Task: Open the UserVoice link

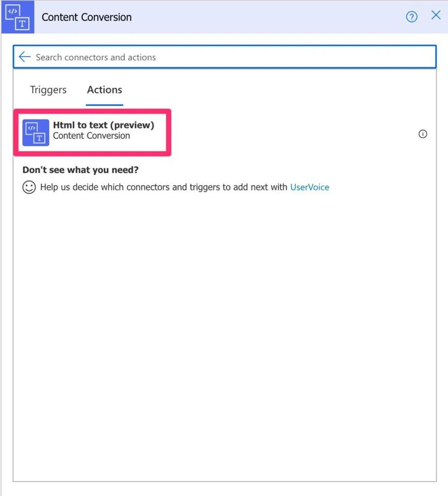Action: 309,187
